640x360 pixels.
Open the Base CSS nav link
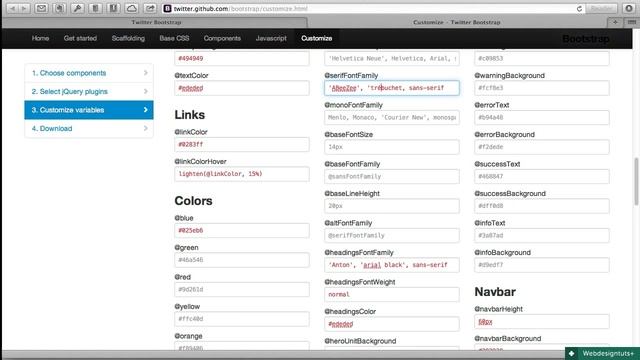pyautogui.click(x=174, y=38)
